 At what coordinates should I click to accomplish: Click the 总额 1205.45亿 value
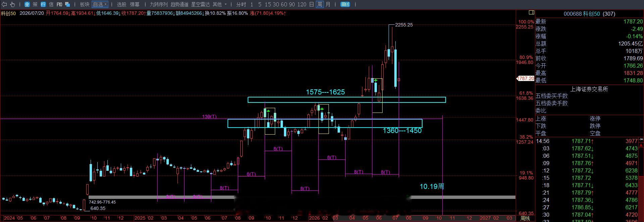click(x=630, y=44)
